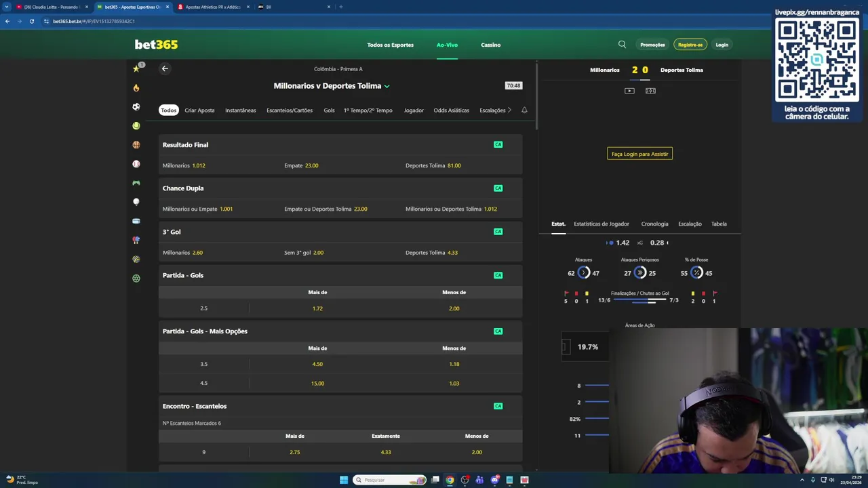
Task: Toggle cash-out badge on Encontro - Escanteios
Action: coord(498,406)
